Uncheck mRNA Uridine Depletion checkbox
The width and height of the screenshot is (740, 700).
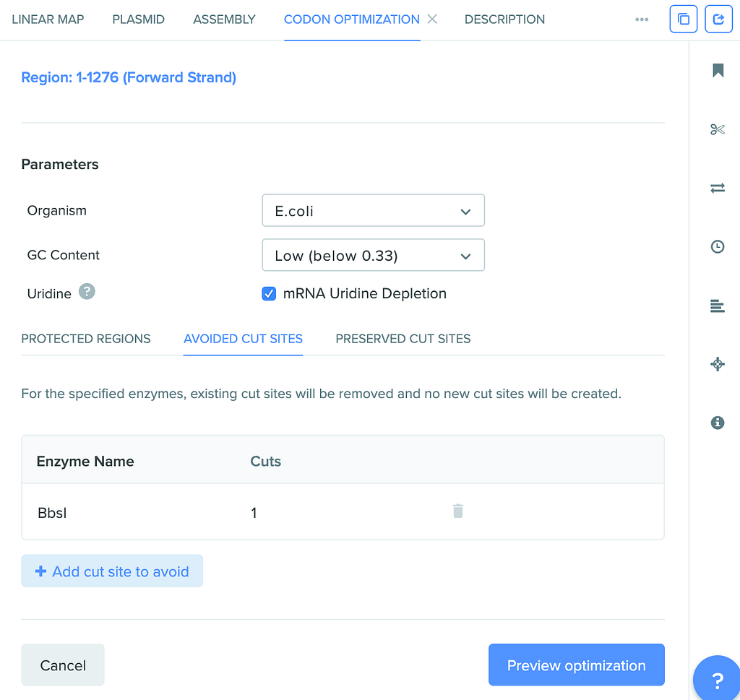click(x=269, y=294)
